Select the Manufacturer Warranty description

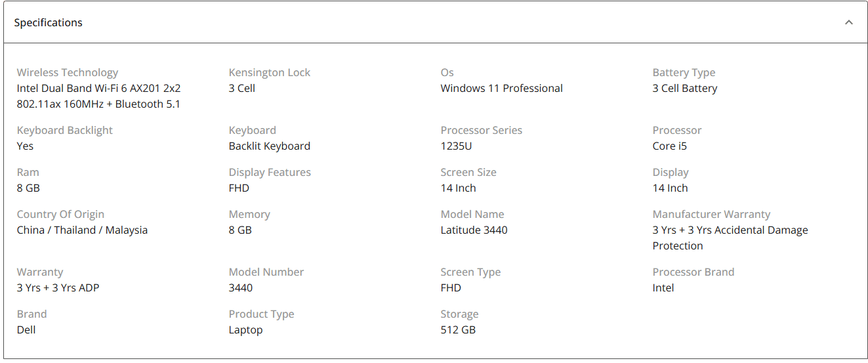(x=730, y=238)
